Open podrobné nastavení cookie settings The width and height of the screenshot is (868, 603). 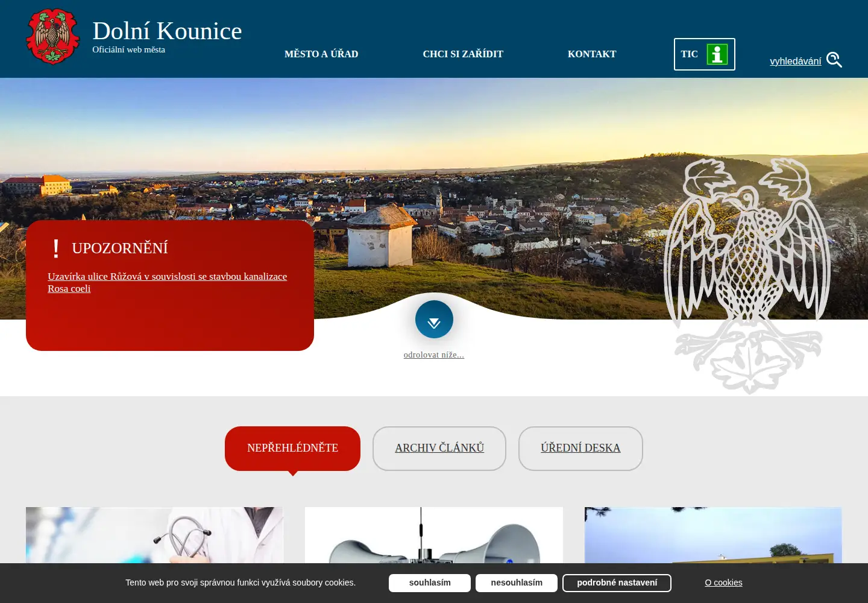click(x=617, y=583)
